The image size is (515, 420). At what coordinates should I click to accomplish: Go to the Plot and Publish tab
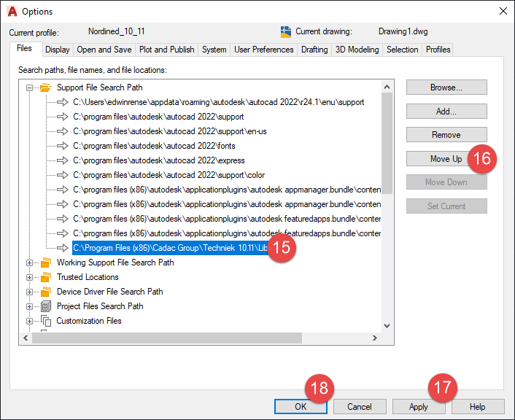(166, 50)
